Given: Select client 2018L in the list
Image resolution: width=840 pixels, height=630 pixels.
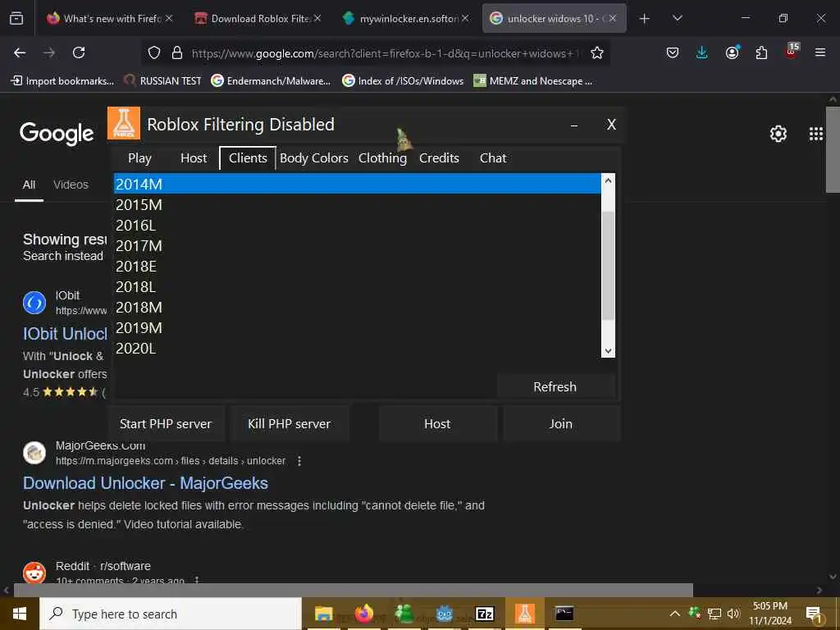Looking at the screenshot, I should tap(358, 286).
